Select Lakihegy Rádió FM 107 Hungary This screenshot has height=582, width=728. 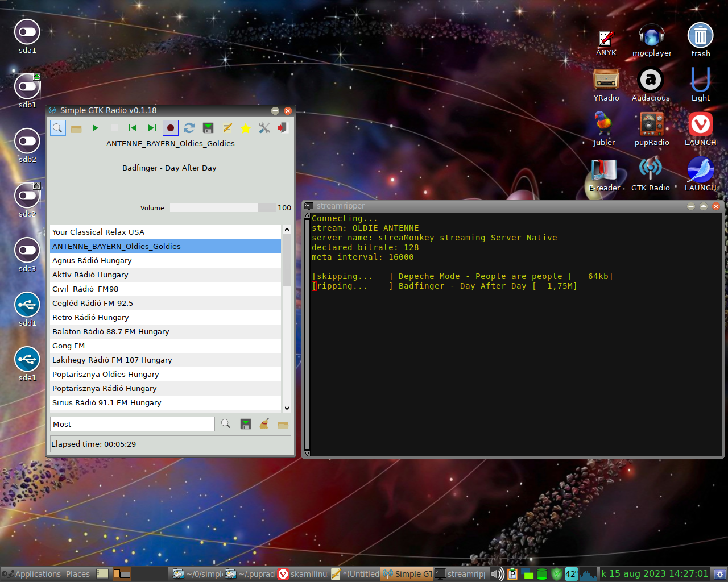(166, 360)
